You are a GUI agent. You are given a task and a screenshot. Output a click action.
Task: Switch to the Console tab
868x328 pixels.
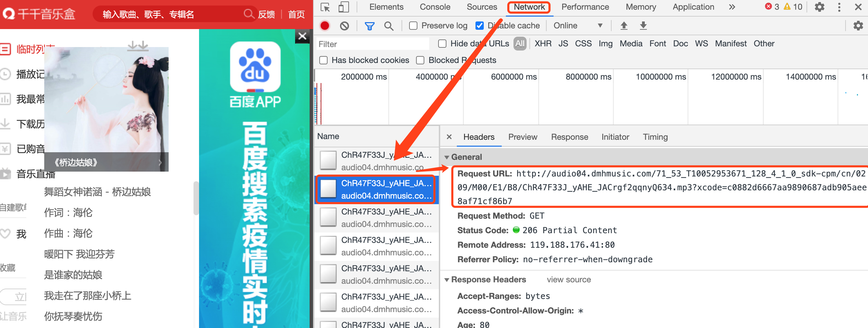(435, 7)
